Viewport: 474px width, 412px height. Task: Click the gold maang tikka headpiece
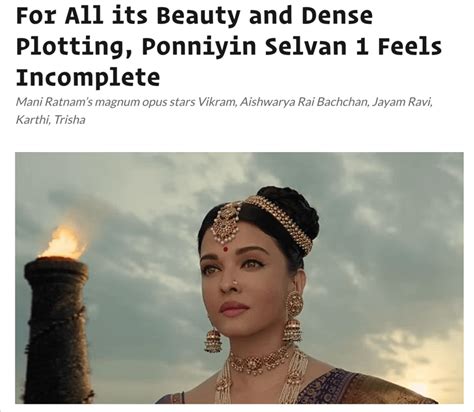pos(227,222)
